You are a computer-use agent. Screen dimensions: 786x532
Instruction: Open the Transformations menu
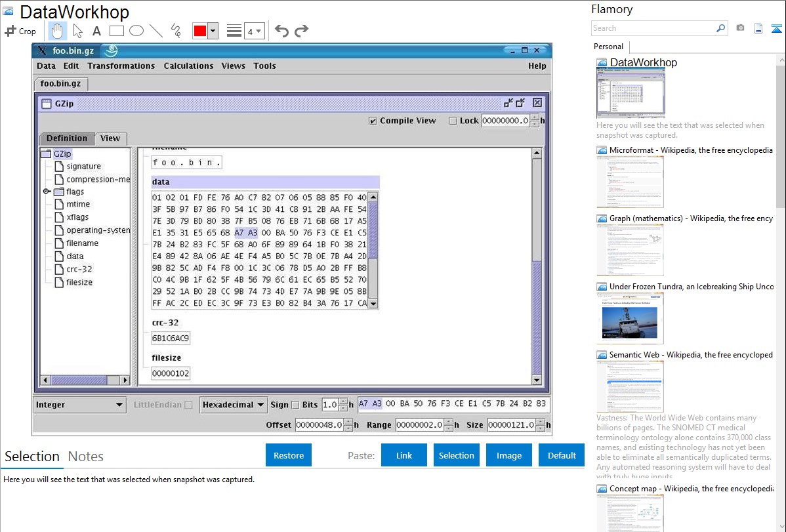click(x=121, y=66)
